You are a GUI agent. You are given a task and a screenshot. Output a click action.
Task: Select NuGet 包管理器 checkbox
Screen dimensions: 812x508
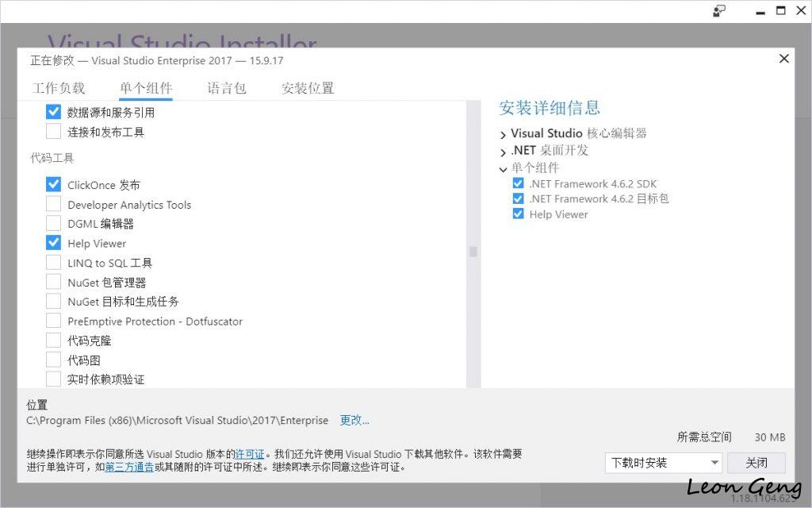click(x=53, y=282)
